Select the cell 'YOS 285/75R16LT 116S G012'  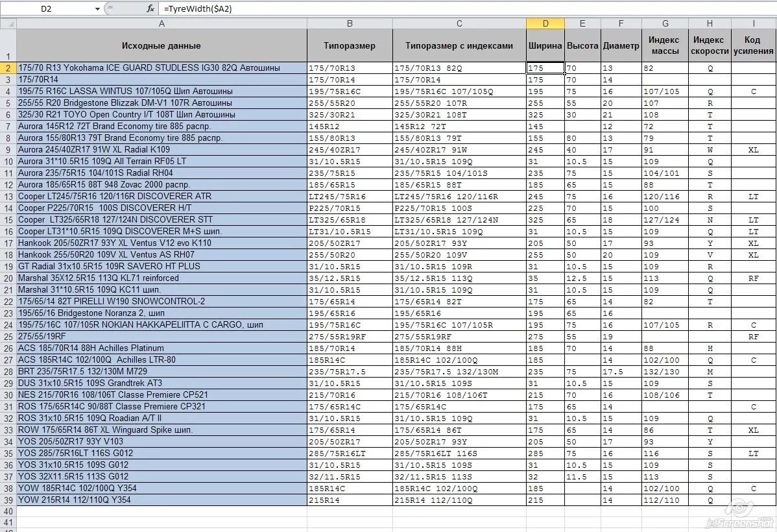[x=161, y=453]
